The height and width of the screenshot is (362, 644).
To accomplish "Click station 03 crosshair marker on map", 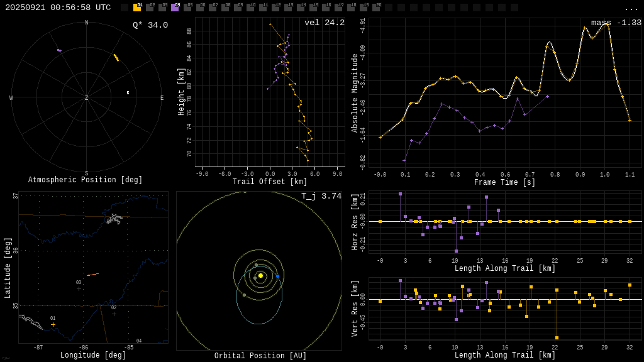I will pyautogui.click(x=79, y=288).
